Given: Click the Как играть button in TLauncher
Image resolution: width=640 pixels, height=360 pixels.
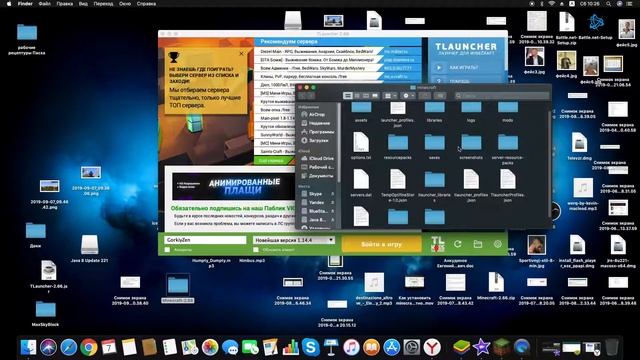Looking at the screenshot, I should point(467,67).
